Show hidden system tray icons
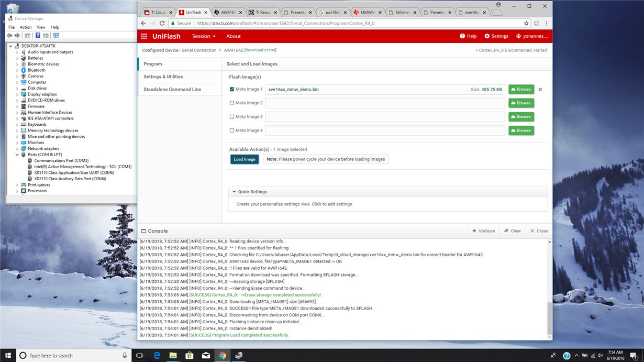Image resolution: width=644 pixels, height=362 pixels. pos(575,355)
